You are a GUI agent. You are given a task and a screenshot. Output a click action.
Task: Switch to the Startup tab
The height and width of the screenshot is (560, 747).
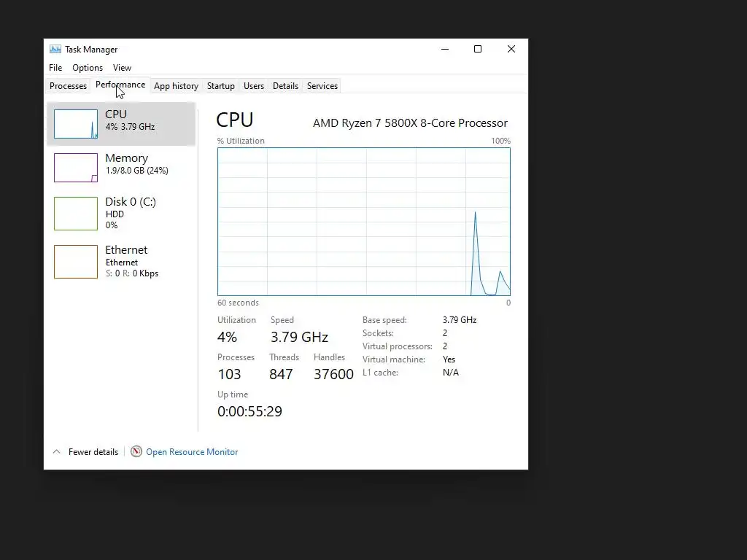(x=220, y=86)
